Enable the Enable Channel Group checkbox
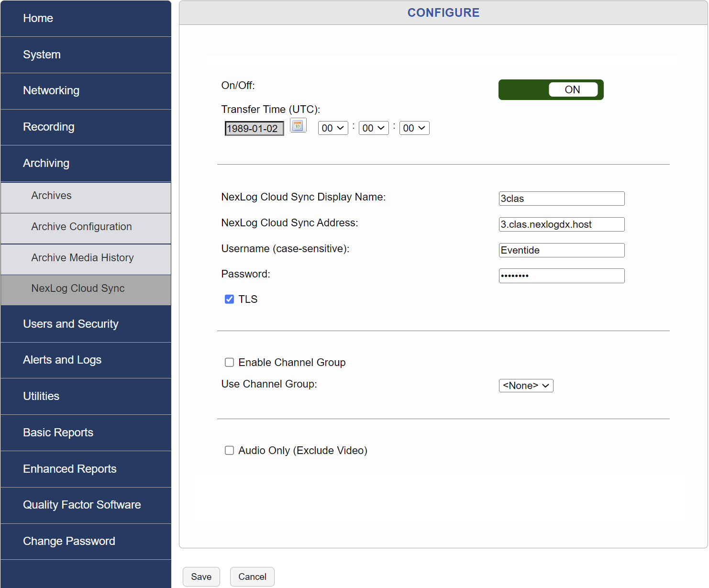Viewport: 709px width, 588px height. pyautogui.click(x=229, y=362)
